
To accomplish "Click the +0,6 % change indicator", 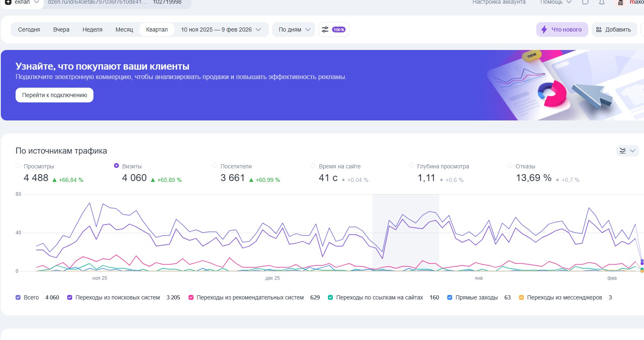I will tap(452, 180).
